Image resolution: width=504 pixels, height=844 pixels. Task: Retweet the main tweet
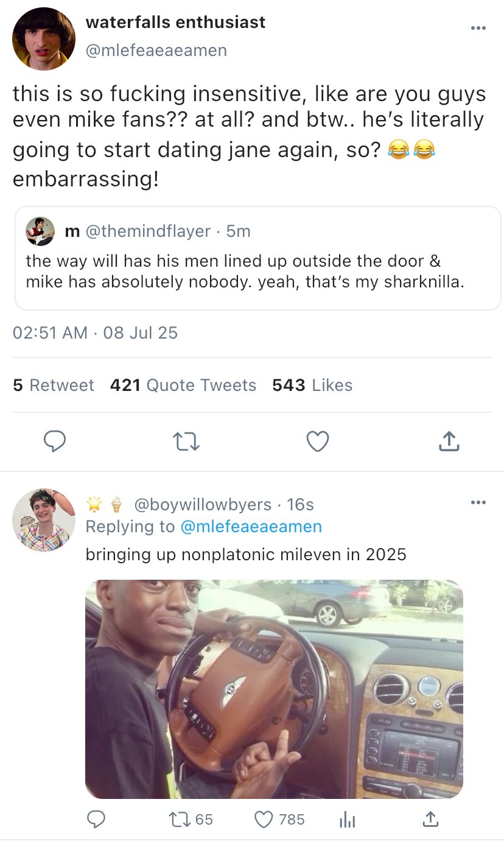tap(186, 441)
